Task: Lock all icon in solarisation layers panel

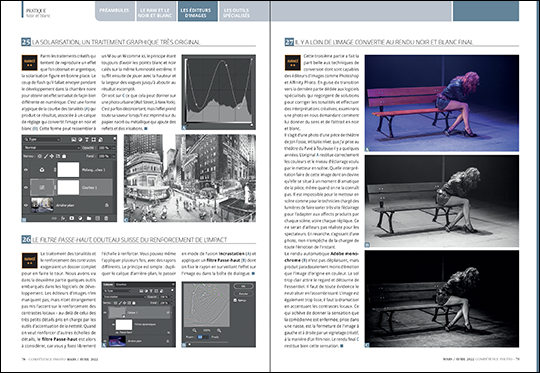Action: point(64,156)
